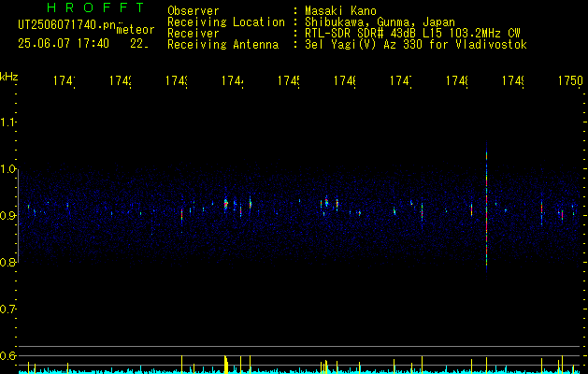Click the 0.8 frequency axis label
The height and width of the screenshot is (374, 588).
coord(8,262)
